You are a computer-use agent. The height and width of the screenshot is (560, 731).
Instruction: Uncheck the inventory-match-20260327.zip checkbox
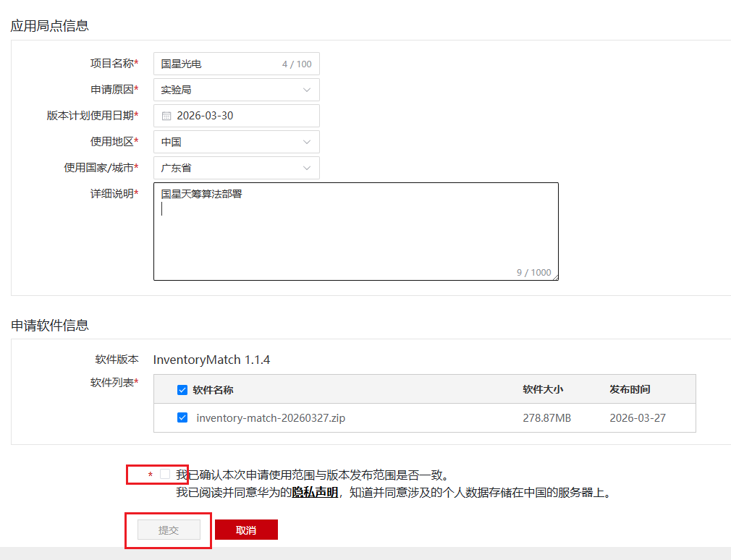(x=182, y=417)
